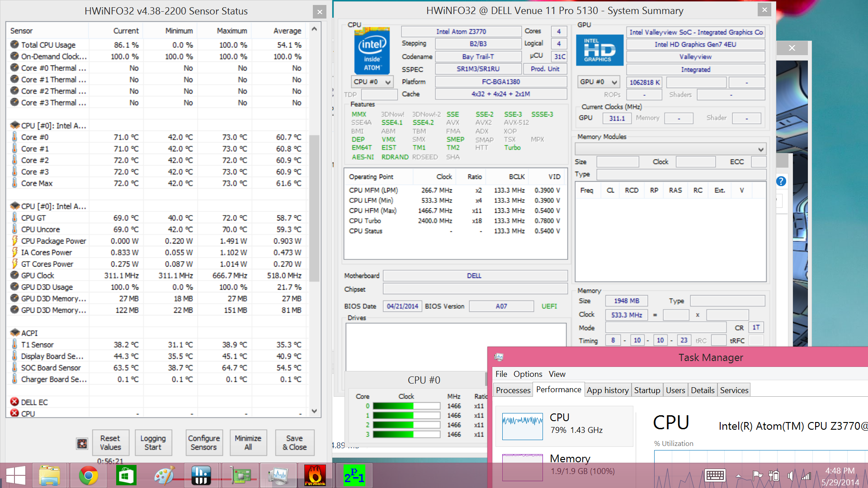The image size is (868, 488).
Task: Click the BIOS Date 04/21/2014 field
Action: (x=402, y=306)
